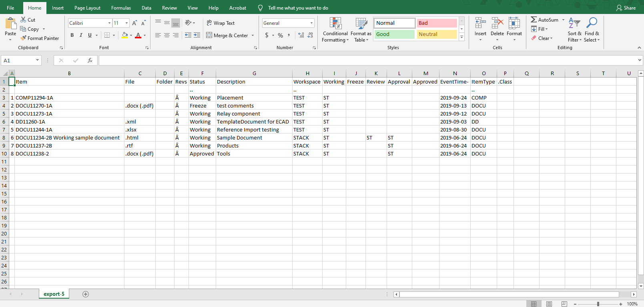Click the Insert cells icon
644x307 pixels.
pos(480,23)
